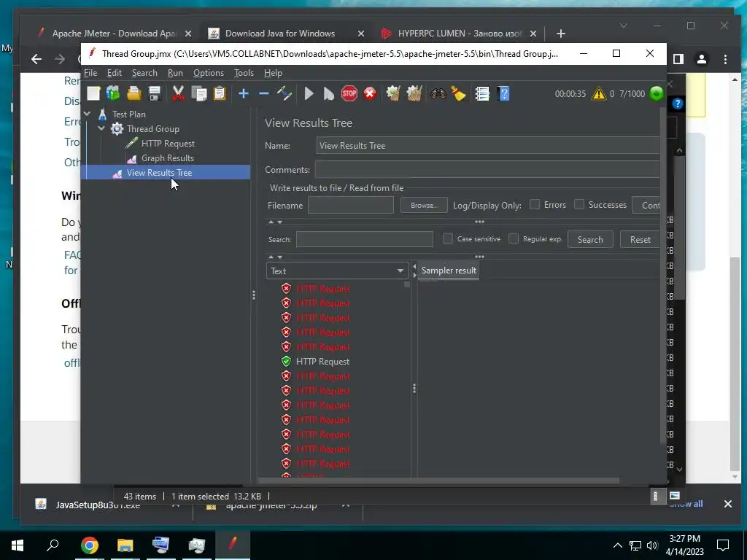The height and width of the screenshot is (560, 747).
Task: Click the blue plus Expand All icon
Action: 244,94
